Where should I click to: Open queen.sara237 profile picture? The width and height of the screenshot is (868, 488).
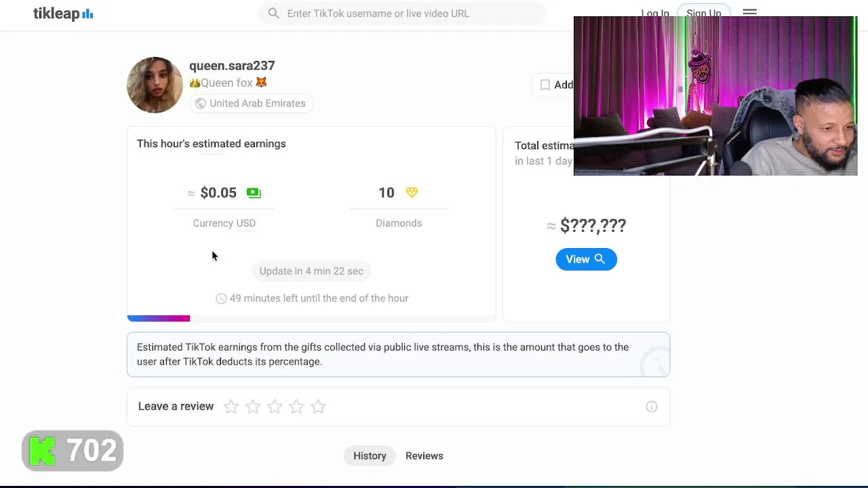[x=155, y=85]
